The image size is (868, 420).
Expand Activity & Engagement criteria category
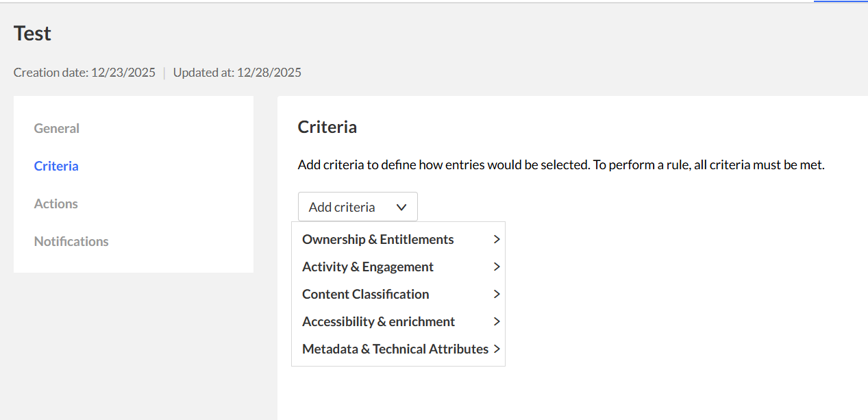click(x=368, y=267)
